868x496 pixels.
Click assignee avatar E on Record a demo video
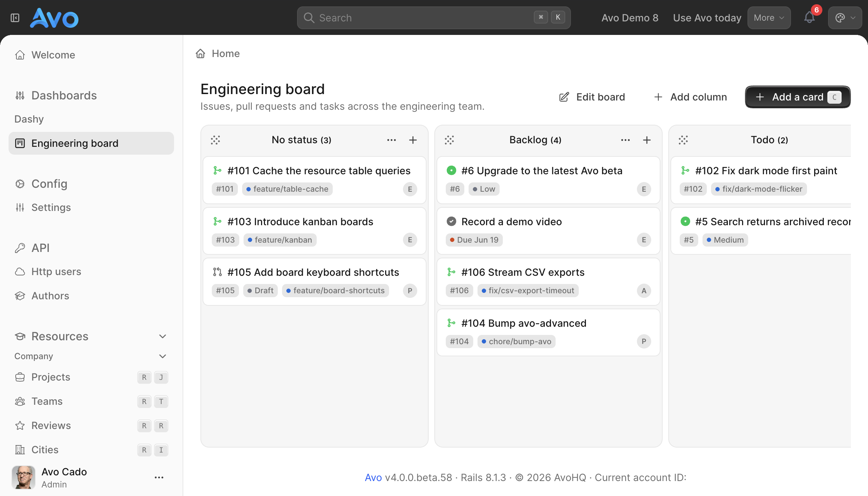click(x=644, y=240)
